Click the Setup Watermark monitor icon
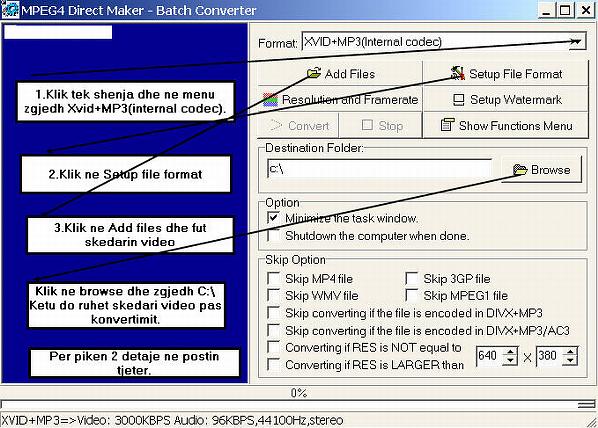Image resolution: width=598 pixels, height=428 pixels. [x=458, y=100]
